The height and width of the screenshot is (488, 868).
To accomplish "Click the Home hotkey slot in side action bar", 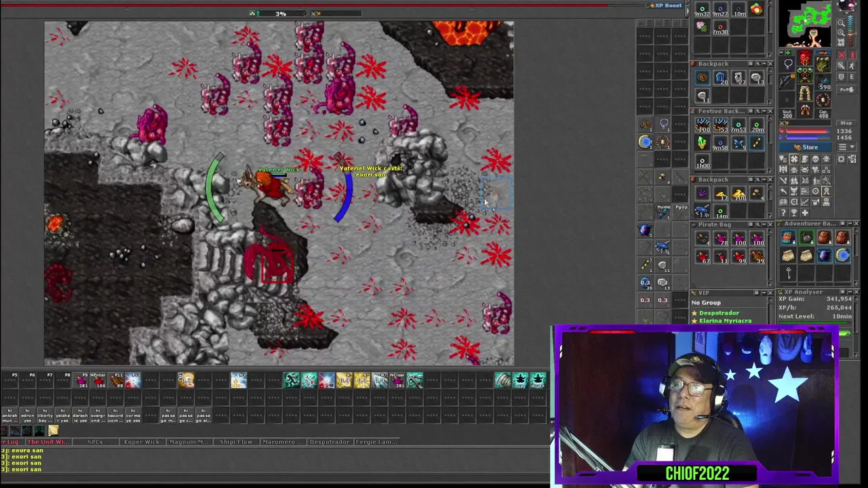I will click(663, 211).
